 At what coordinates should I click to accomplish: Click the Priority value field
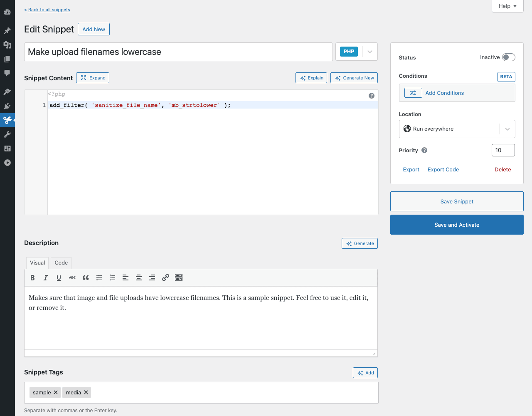503,150
